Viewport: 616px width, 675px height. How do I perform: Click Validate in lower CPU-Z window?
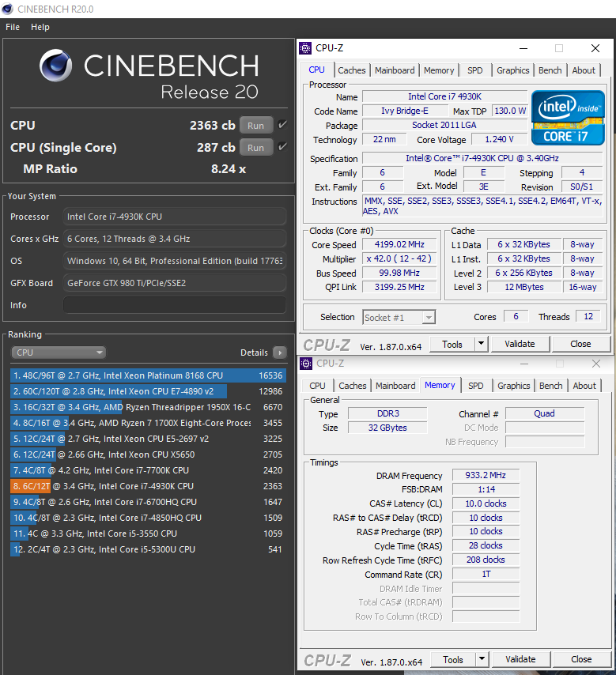tap(520, 659)
